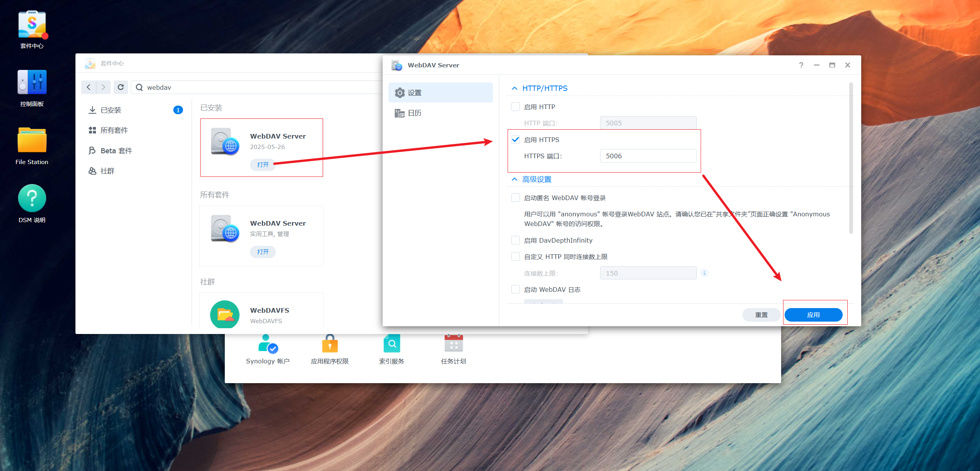Close the WebDAV Server window

[x=848, y=65]
